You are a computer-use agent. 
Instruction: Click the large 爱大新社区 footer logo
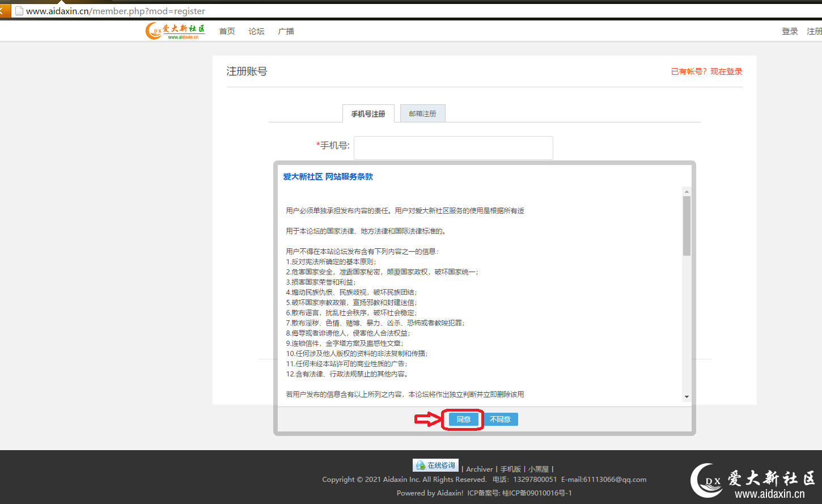753,481
